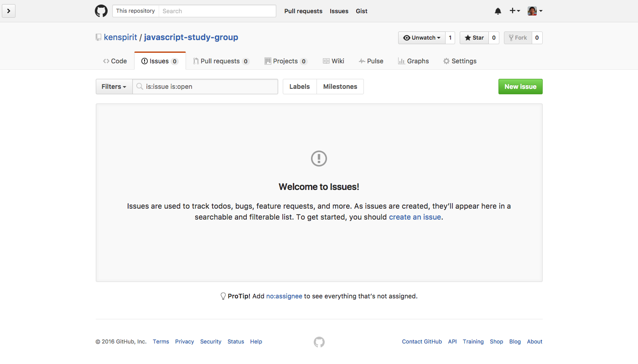This screenshot has width=638, height=364.
Task: Focus the top Search repository field
Action: tap(218, 11)
